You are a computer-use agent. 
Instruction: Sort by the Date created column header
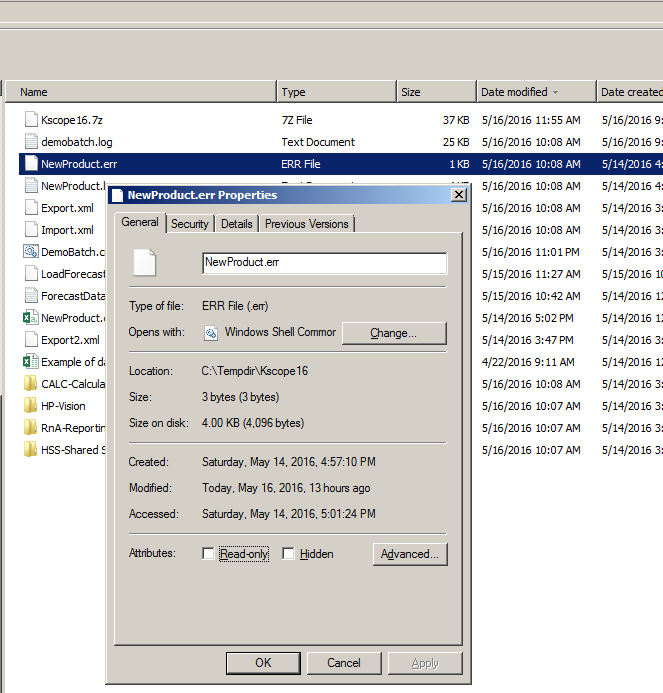coord(630,92)
